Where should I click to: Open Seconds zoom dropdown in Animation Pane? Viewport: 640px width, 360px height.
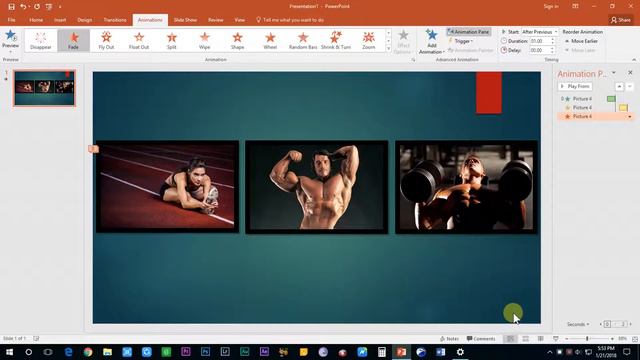(x=578, y=324)
